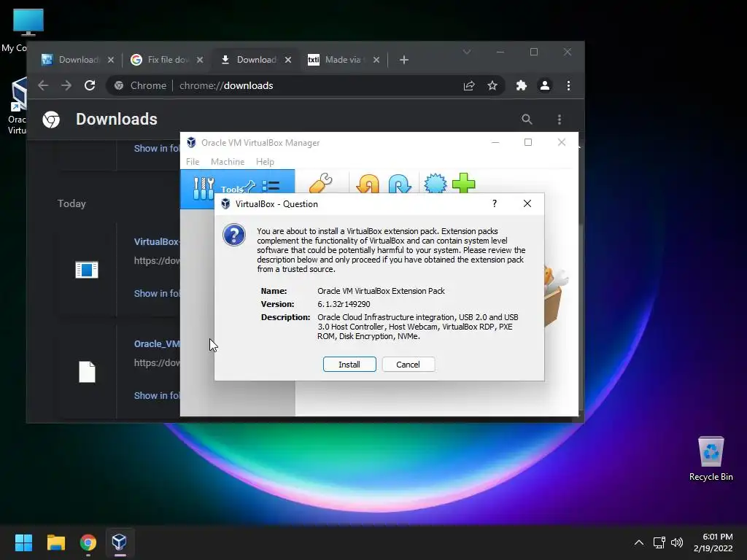Click VirtualBox icon in taskbar
Viewport: 747px width, 560px height.
pyautogui.click(x=119, y=542)
